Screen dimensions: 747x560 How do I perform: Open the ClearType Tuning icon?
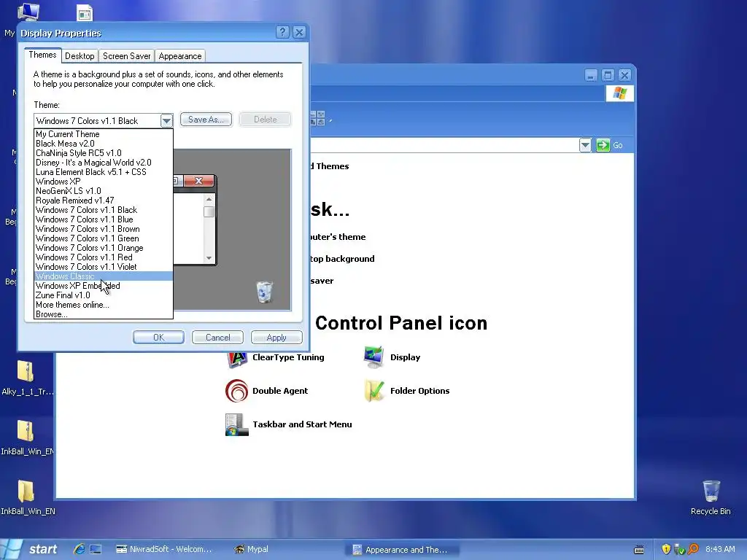pos(237,358)
